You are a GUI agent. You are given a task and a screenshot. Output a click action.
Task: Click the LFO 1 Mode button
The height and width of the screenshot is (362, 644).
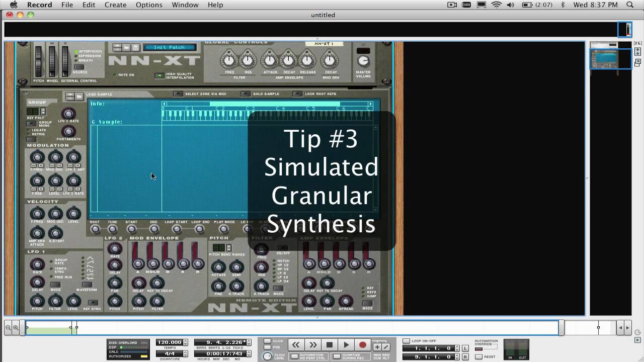click(x=55, y=285)
